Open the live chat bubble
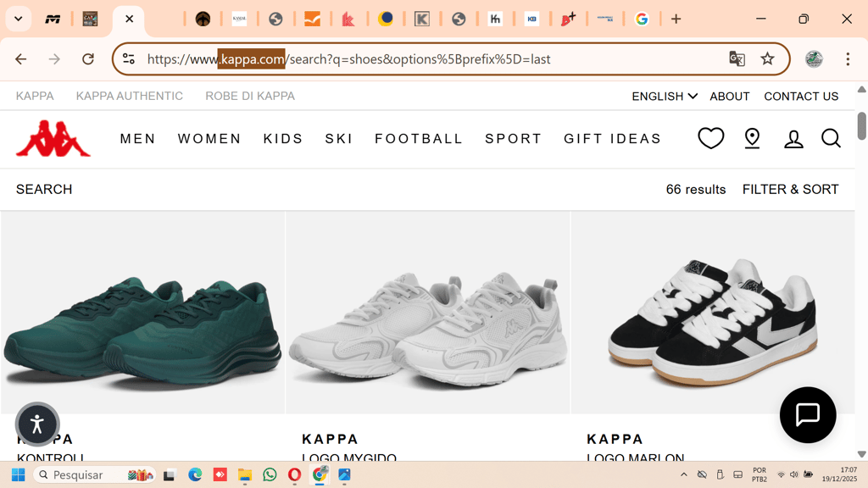Viewport: 868px width, 488px height. point(808,414)
